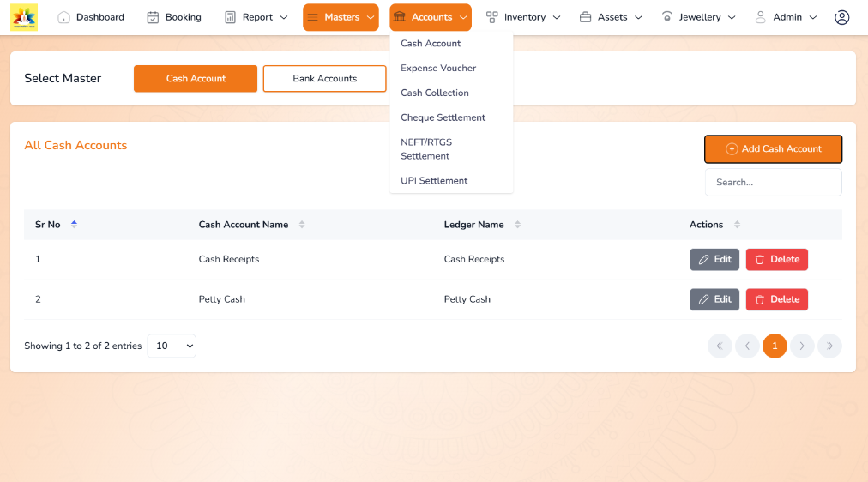Delete the Petty Cash account

[777, 299]
